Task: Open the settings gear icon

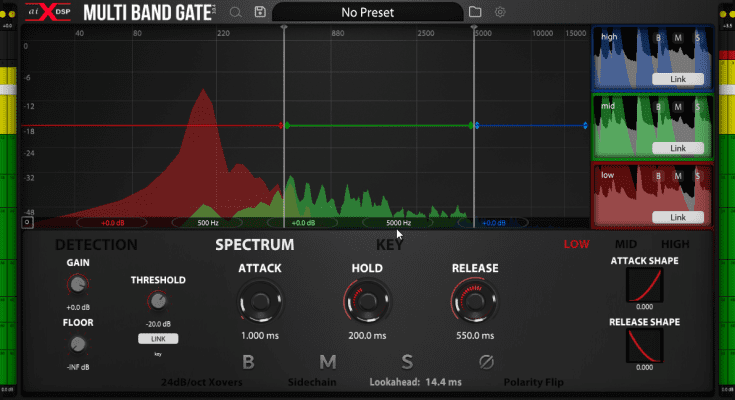Action: [x=500, y=12]
